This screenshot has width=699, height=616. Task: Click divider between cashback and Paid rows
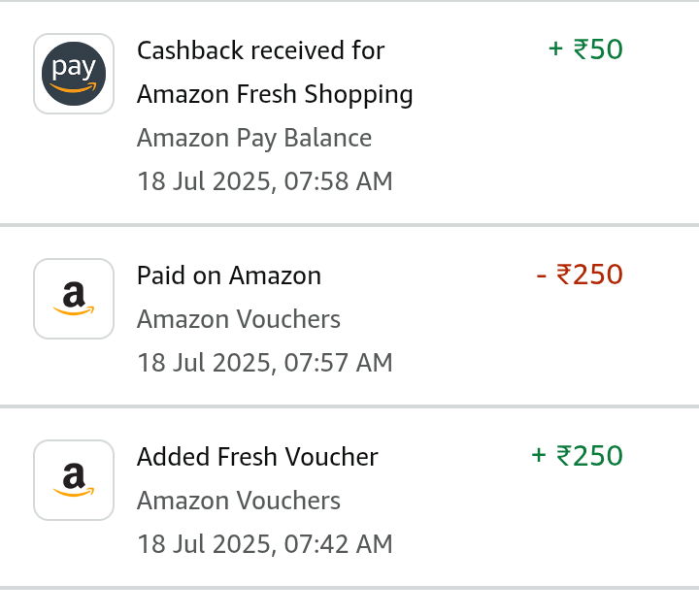[x=349, y=225]
